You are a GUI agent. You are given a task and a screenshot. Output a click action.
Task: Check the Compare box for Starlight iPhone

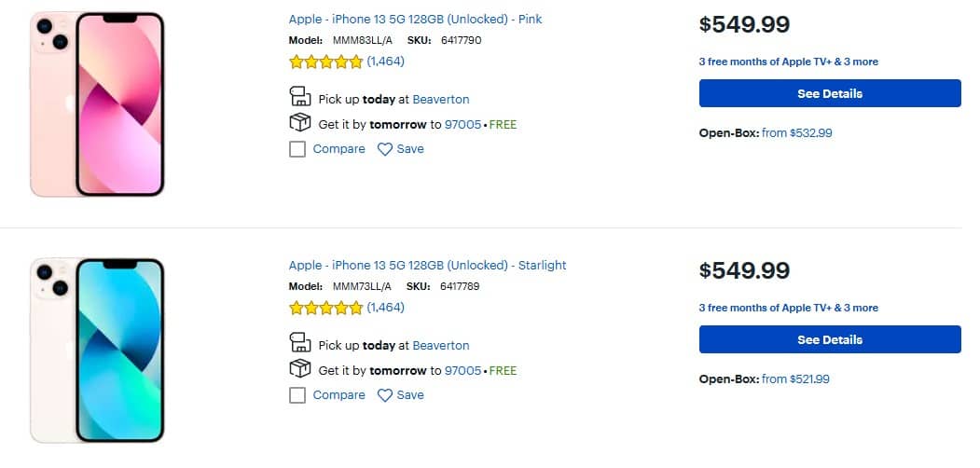pyautogui.click(x=297, y=395)
